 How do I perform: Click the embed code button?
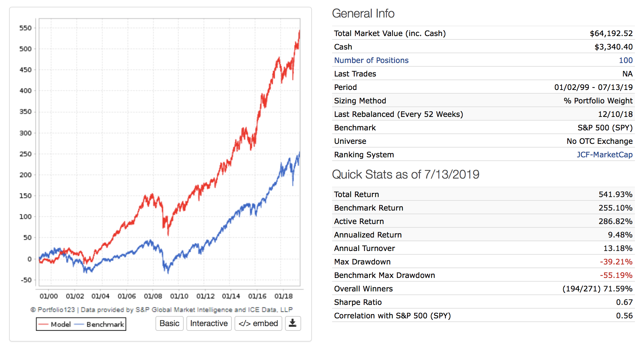tap(258, 323)
